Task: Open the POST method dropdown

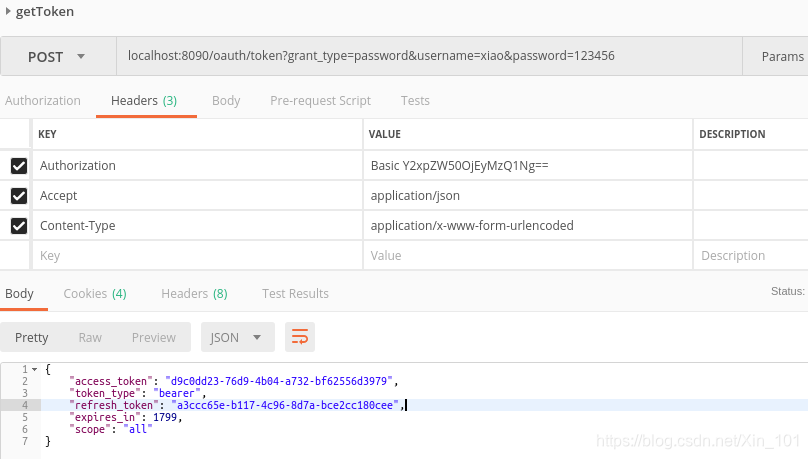Action: (x=58, y=56)
